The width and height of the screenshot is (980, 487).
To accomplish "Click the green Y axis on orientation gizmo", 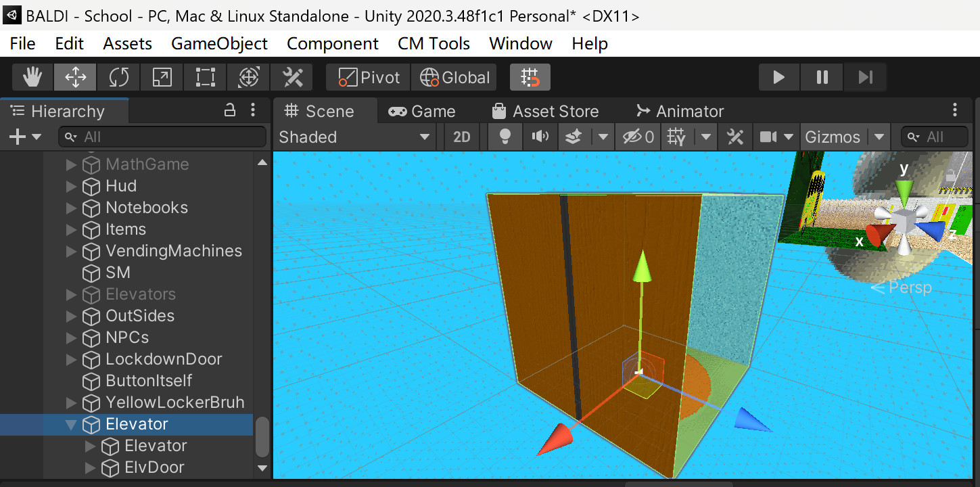I will coord(904,187).
